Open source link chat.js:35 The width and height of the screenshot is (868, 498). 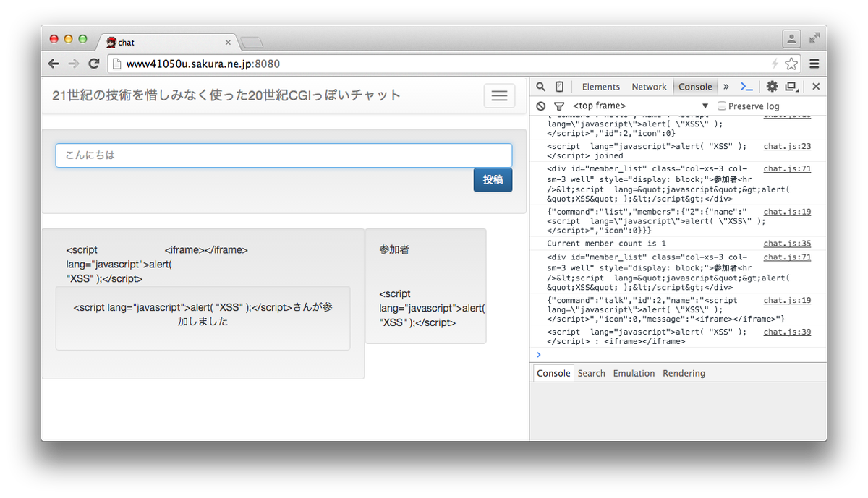(x=787, y=244)
